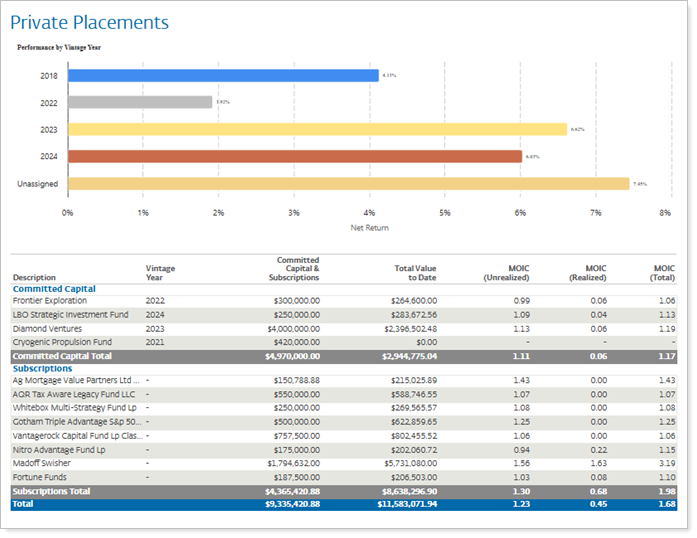
Task: Click the 0.22 MOIC realized cell
Action: 599,450
